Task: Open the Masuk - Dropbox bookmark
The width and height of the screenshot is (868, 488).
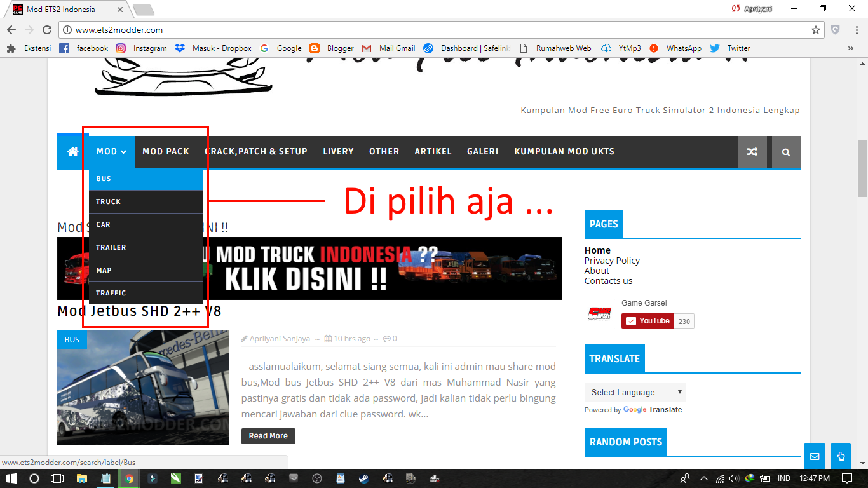Action: (214, 48)
